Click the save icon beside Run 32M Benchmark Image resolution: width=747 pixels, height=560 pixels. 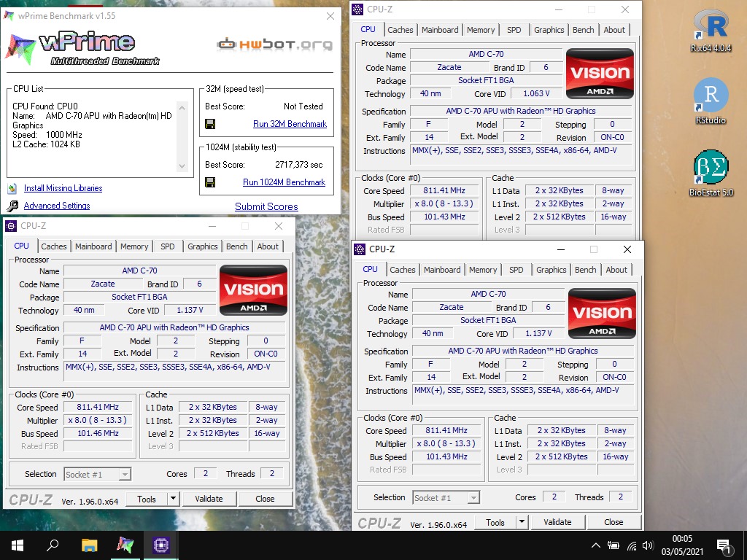pyautogui.click(x=210, y=124)
